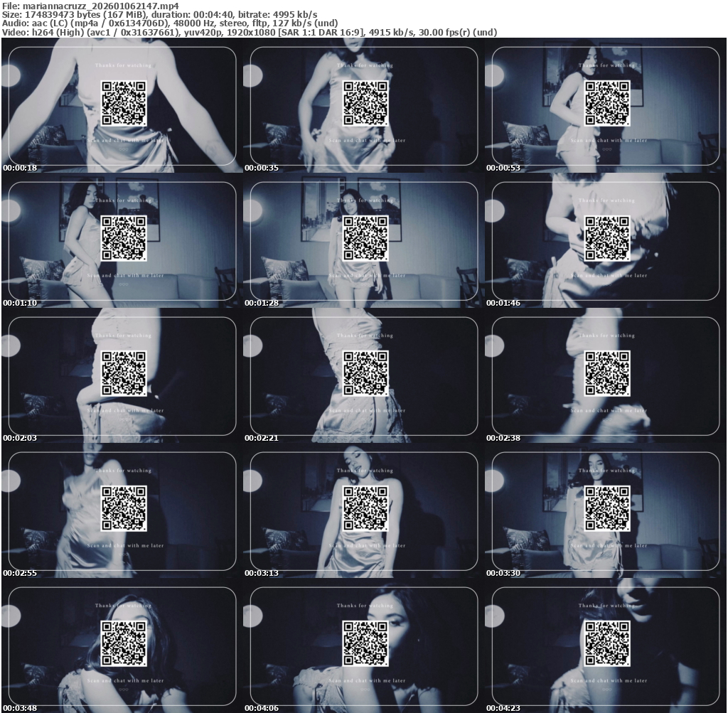Pick the frame thumbnail stamped 00:02:38
Image resolution: width=728 pixels, height=713 pixels.
pos(606,375)
